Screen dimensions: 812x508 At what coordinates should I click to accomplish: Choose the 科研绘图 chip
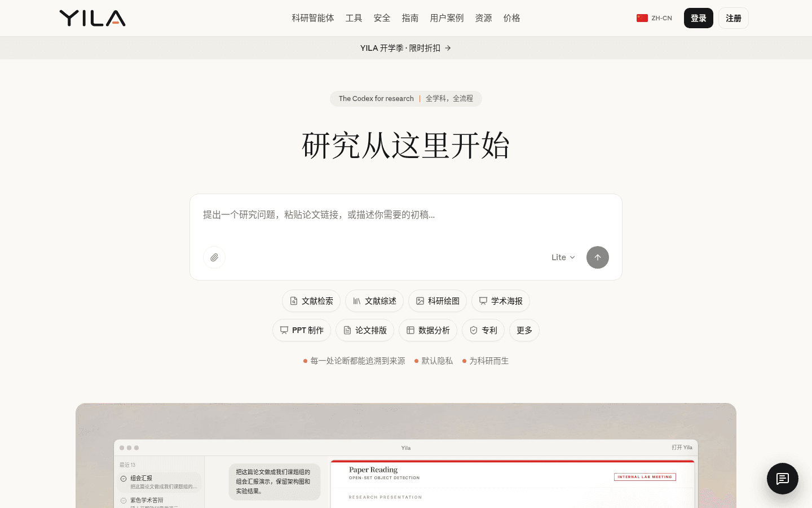438,301
